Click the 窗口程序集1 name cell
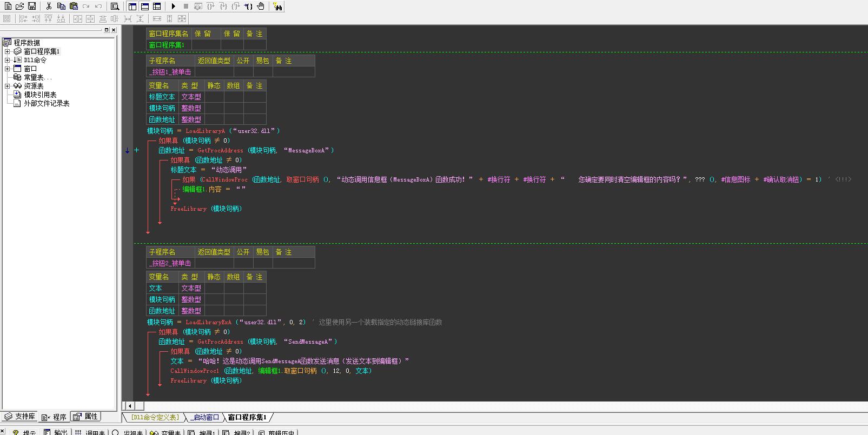 point(169,45)
